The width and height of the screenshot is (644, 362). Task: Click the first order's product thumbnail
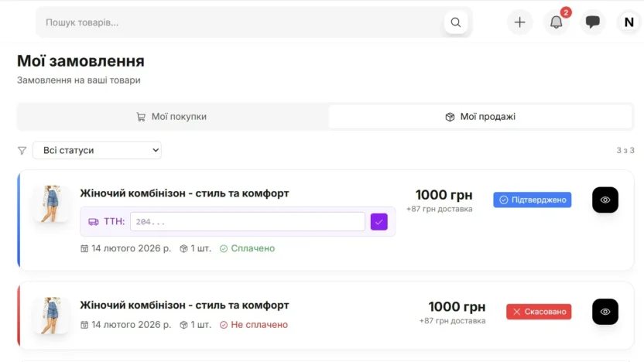click(x=52, y=204)
